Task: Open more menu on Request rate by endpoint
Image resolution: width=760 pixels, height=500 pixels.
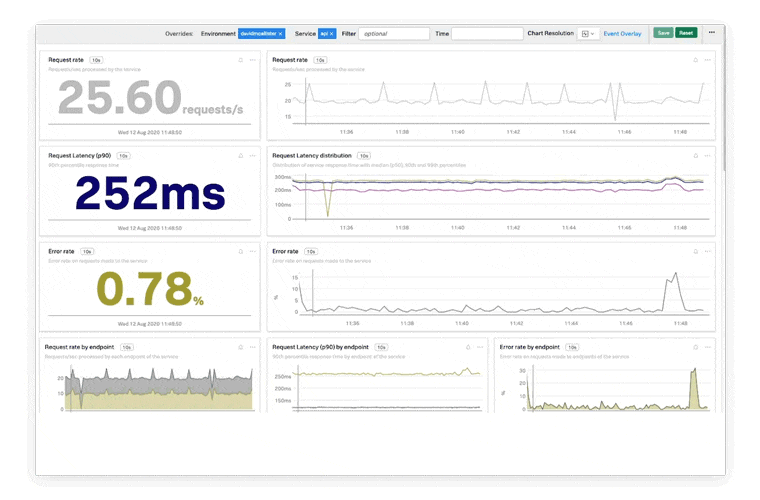Action: pos(253,347)
